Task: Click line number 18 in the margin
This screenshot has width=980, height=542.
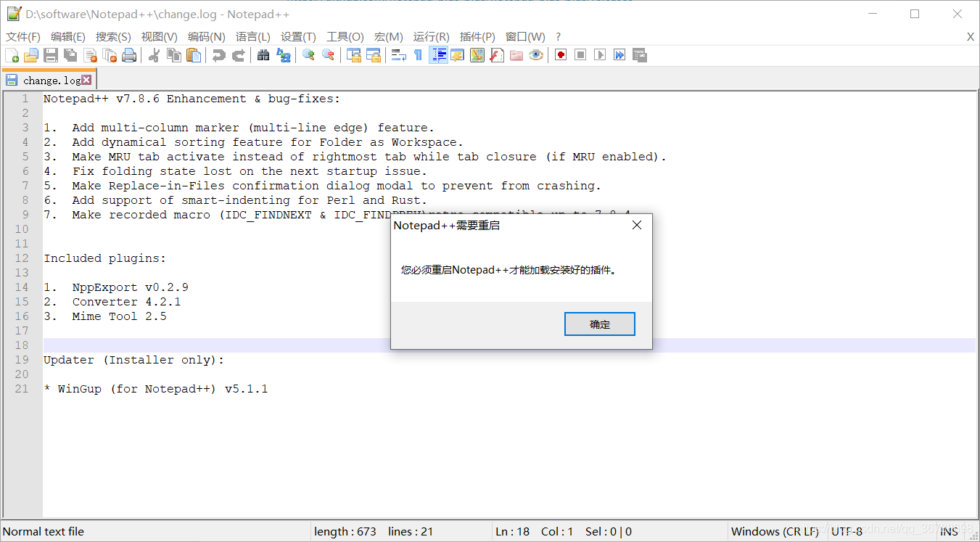Action: pos(22,345)
